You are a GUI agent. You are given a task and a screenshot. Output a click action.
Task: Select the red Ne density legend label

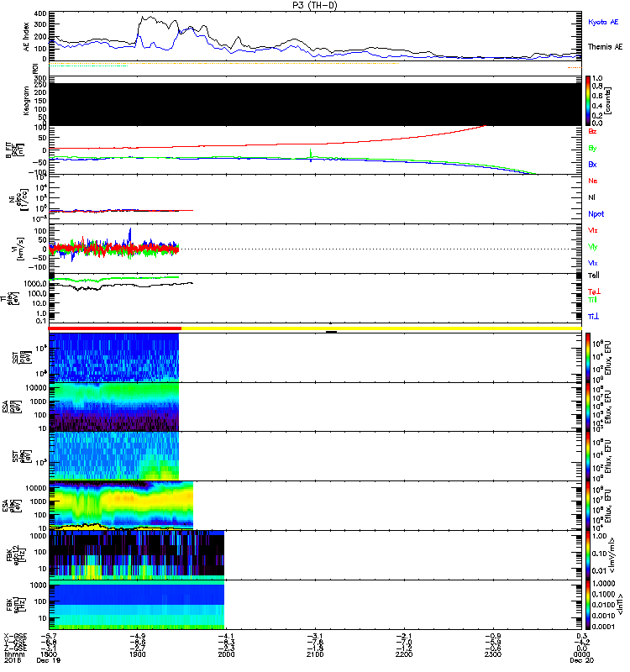593,181
